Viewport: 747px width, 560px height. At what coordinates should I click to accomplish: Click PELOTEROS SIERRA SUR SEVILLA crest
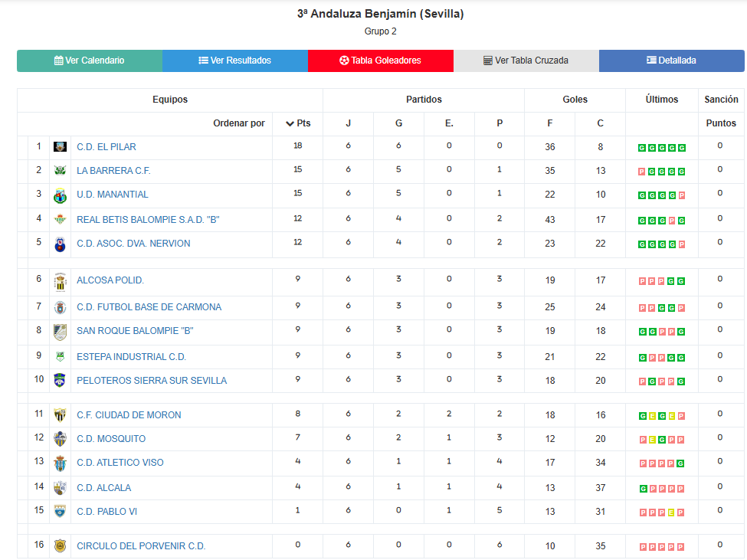pos(60,381)
